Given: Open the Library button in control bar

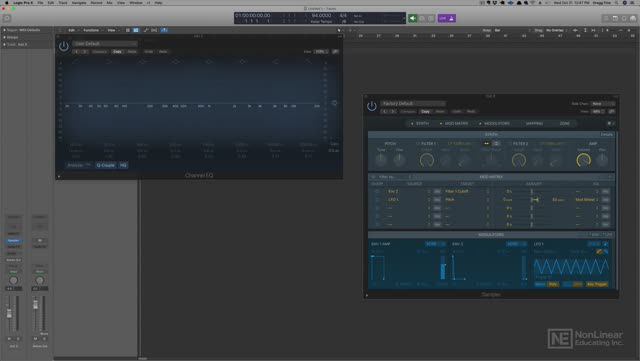Looking at the screenshot, I should 7,18.
